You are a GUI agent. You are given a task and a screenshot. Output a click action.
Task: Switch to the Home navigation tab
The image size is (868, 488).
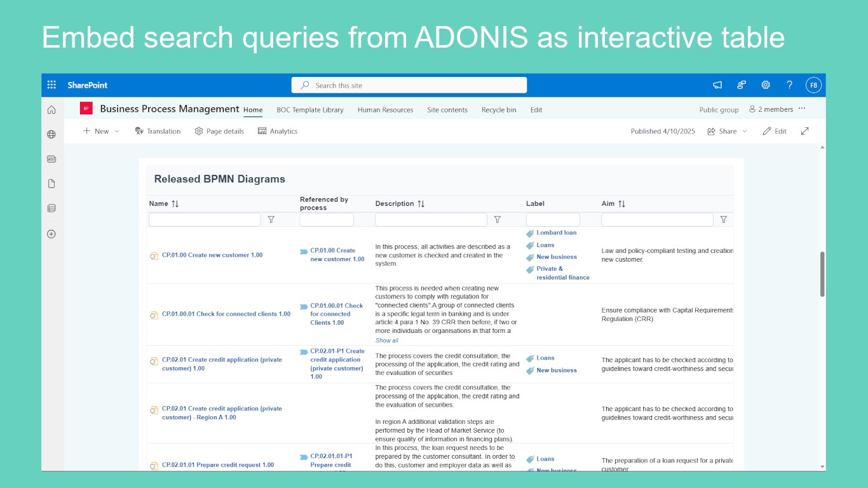point(253,110)
